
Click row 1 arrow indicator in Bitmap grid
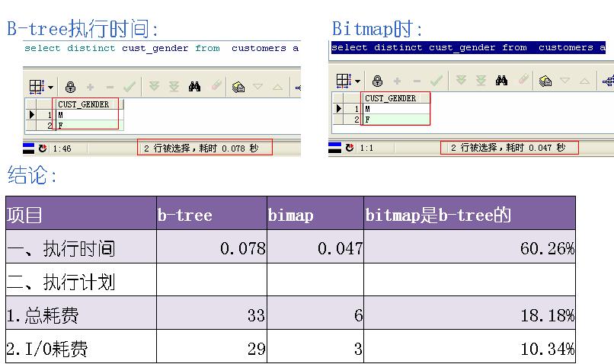pos(338,108)
